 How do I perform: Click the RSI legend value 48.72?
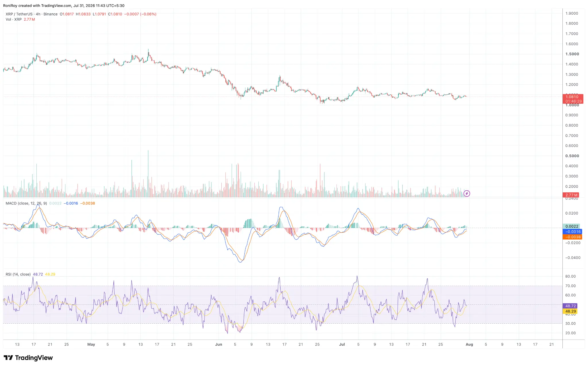click(38, 274)
